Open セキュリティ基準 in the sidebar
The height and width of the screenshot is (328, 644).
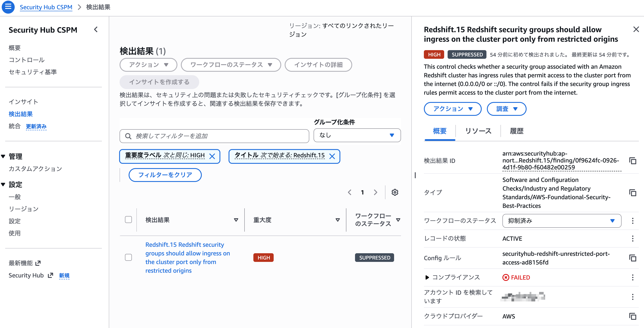33,72
